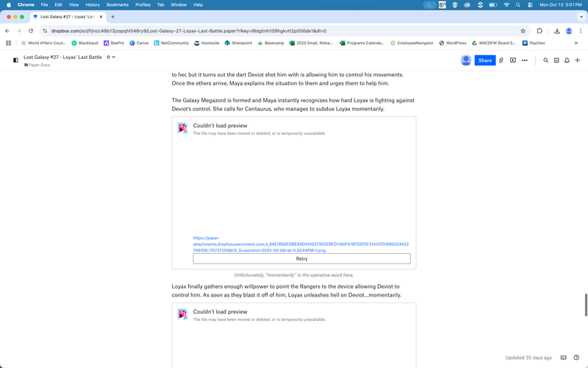This screenshot has width=588, height=368.
Task: Open the user avatar in the doc header
Action: tap(466, 60)
